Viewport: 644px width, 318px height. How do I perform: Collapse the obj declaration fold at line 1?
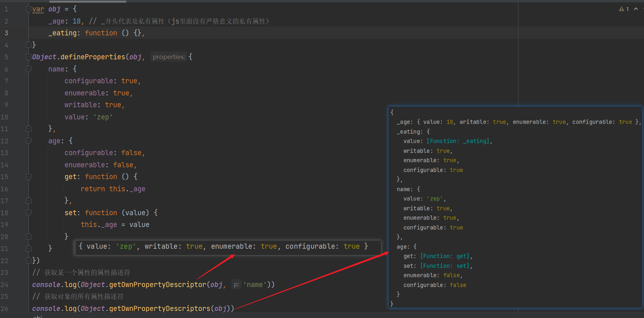(29, 9)
